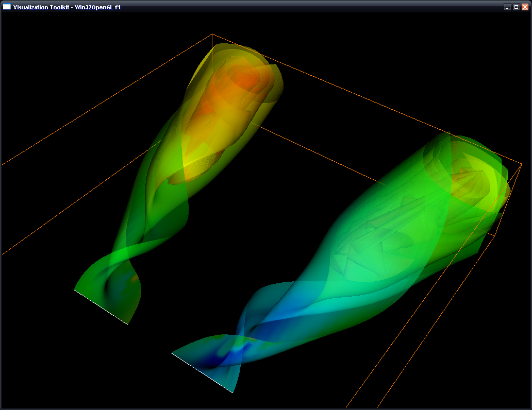
Task: Minimize the Visualization Toolkit window
Action: pos(507,7)
